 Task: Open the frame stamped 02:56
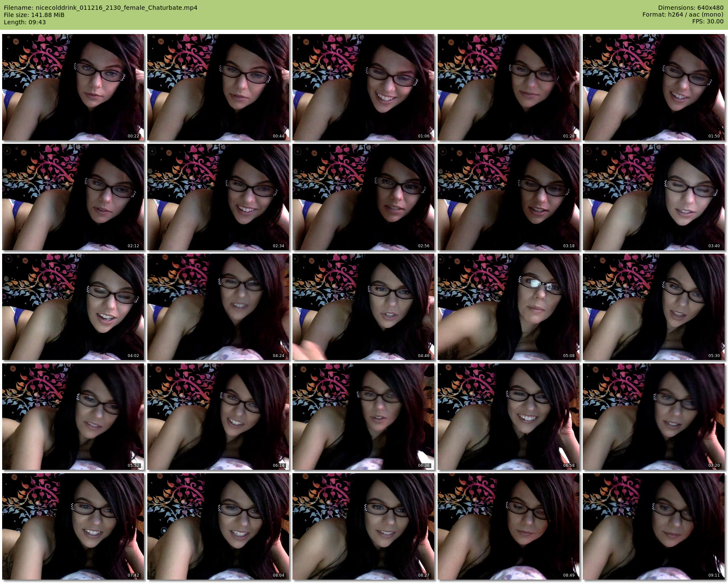click(x=364, y=197)
